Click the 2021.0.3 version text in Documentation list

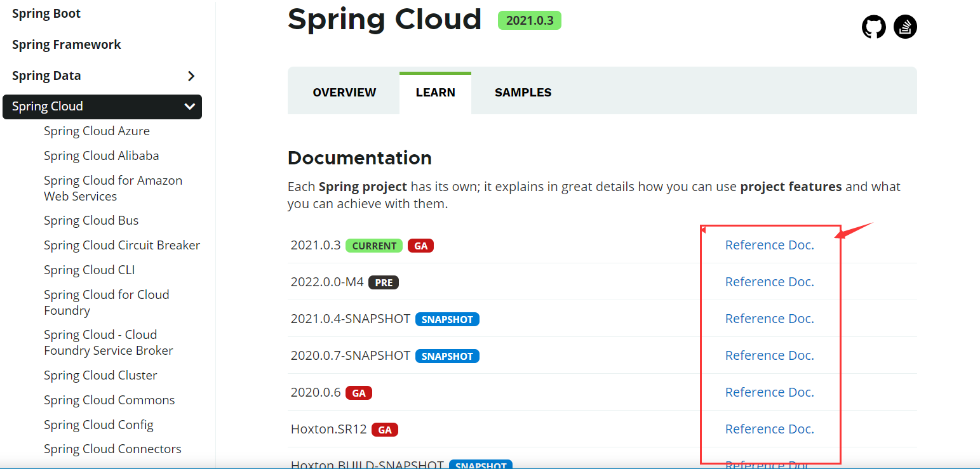point(316,245)
